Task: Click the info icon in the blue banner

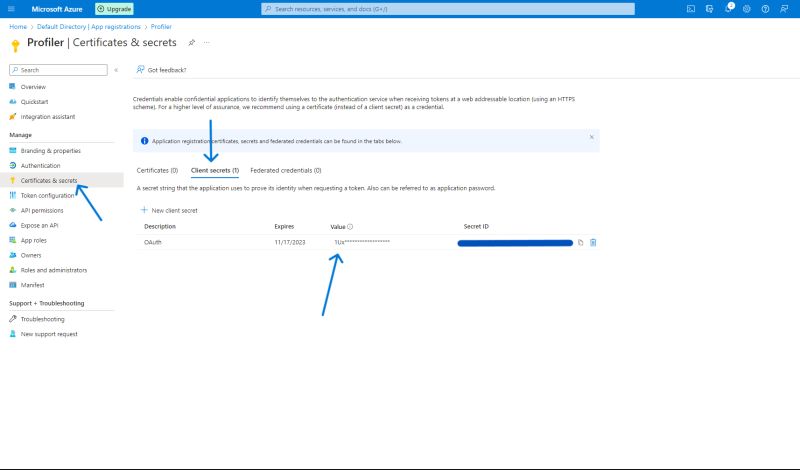Action: [144, 141]
